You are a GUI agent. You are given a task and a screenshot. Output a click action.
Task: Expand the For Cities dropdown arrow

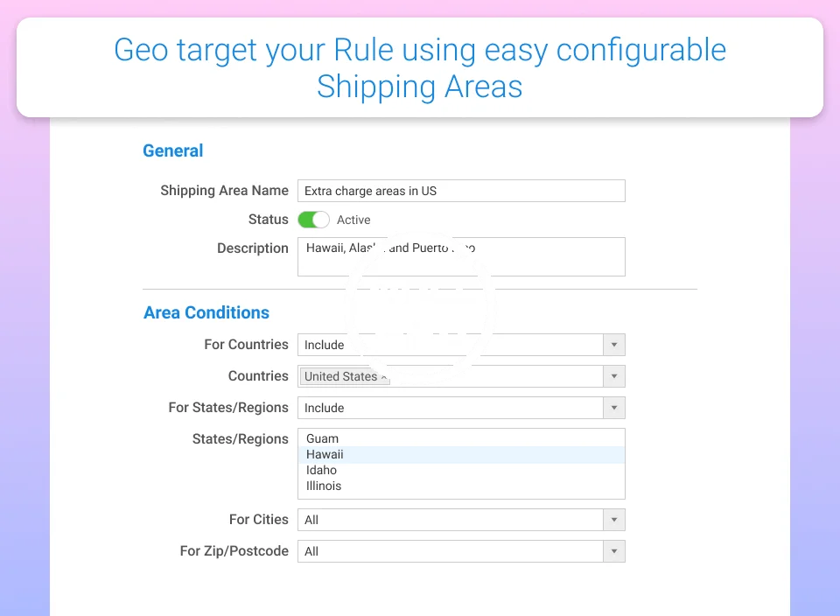click(614, 520)
